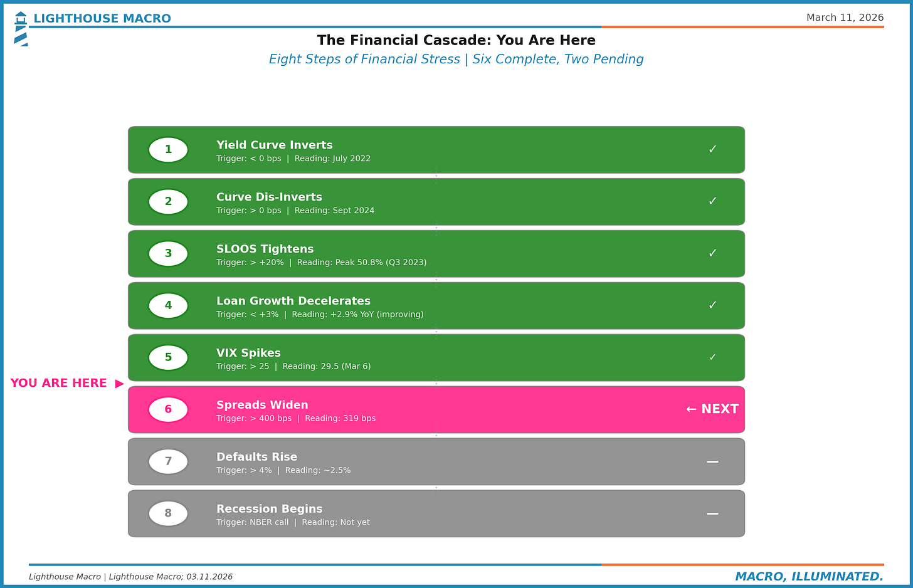Image resolution: width=913 pixels, height=588 pixels.
Task: Click the checkmark on Loan Growth Decelerates
Action: 712,305
